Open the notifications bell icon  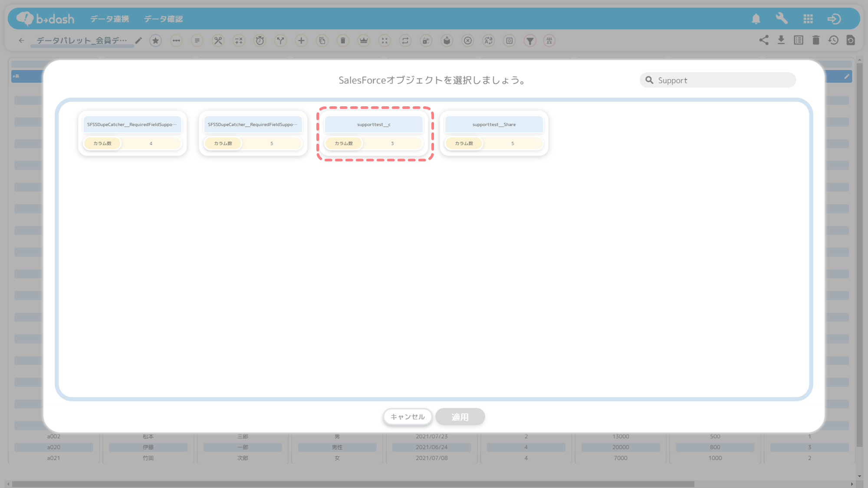(x=756, y=19)
